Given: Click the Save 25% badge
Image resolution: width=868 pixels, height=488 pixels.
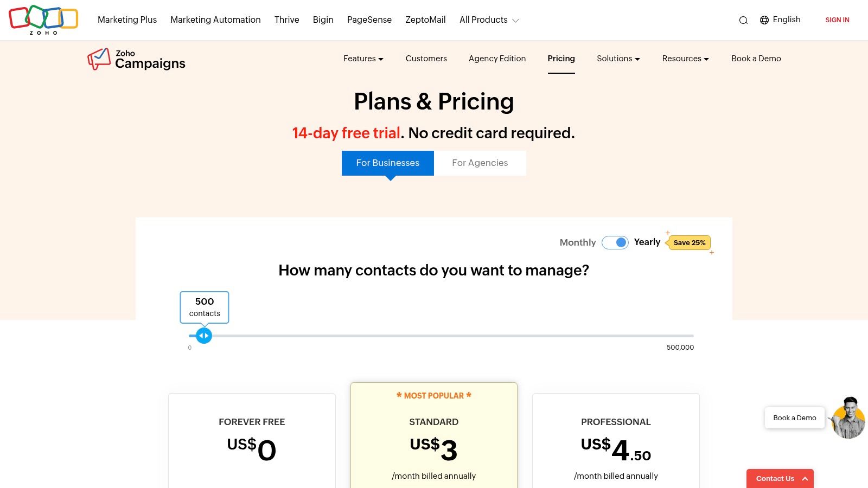Looking at the screenshot, I should pyautogui.click(x=689, y=242).
